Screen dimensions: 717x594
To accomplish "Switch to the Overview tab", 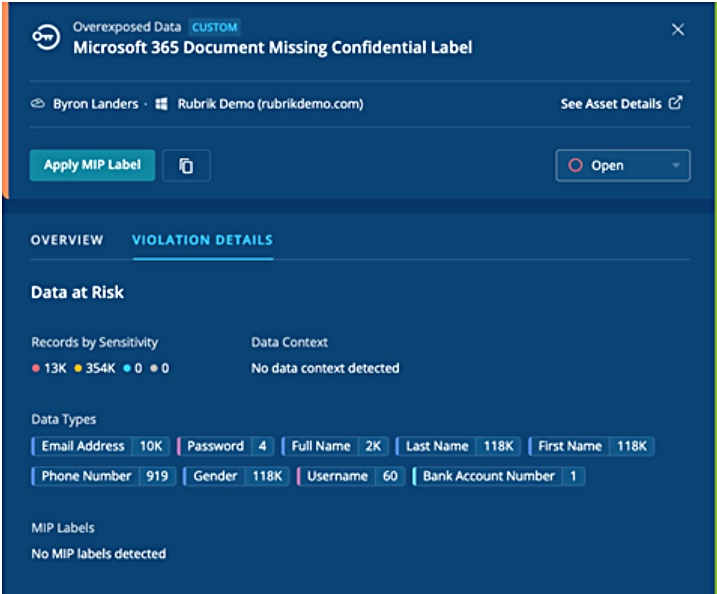I will pyautogui.click(x=67, y=240).
